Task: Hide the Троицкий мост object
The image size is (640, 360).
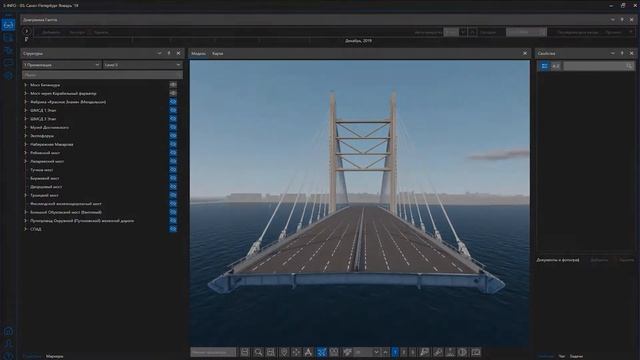Action: (173, 195)
